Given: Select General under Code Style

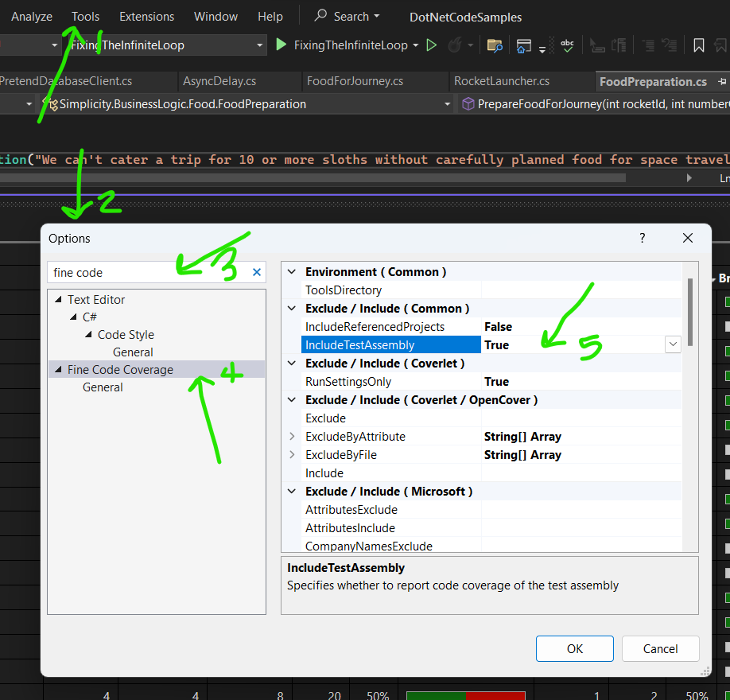Looking at the screenshot, I should pos(133,352).
